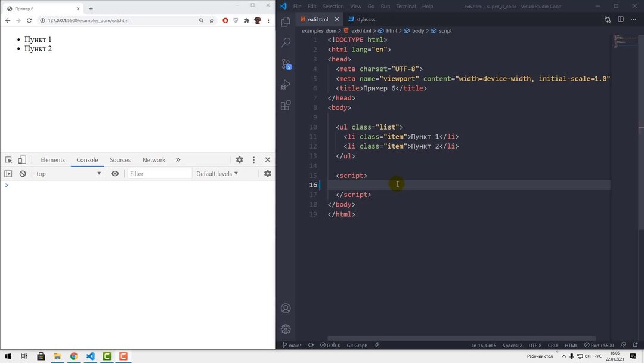Expand the examples_dom breadcrumb
The height and width of the screenshot is (363, 644).
coord(318,31)
